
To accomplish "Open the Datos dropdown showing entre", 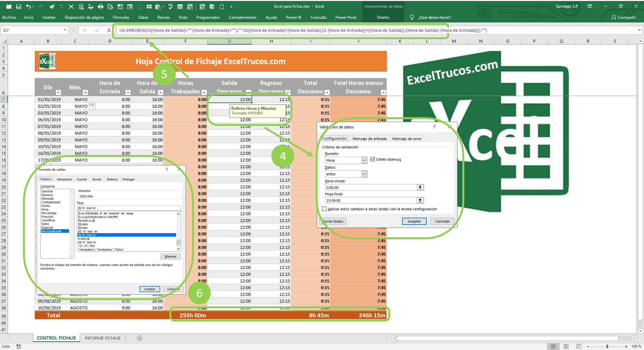I will pos(365,174).
